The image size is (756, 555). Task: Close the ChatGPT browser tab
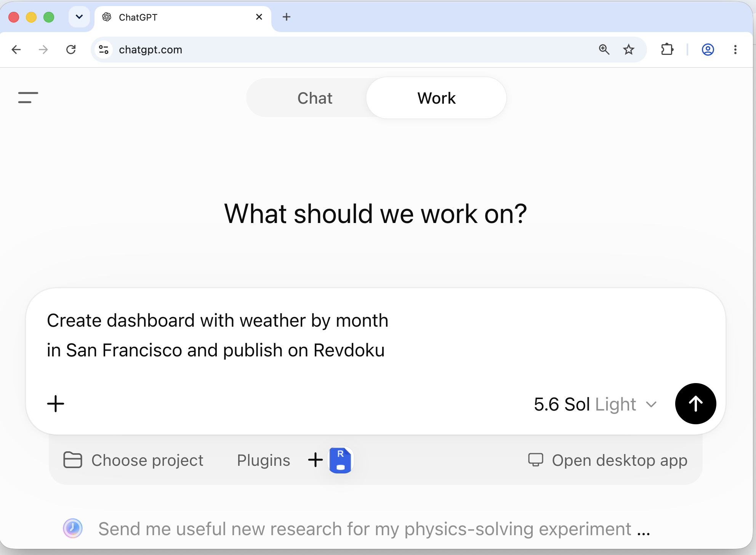click(259, 17)
